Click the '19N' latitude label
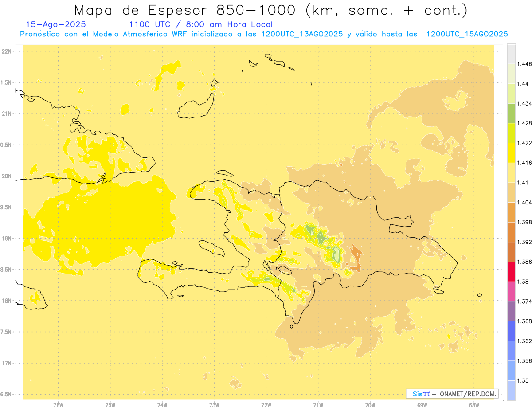Viewport: 532px width, 411px height. 6,239
